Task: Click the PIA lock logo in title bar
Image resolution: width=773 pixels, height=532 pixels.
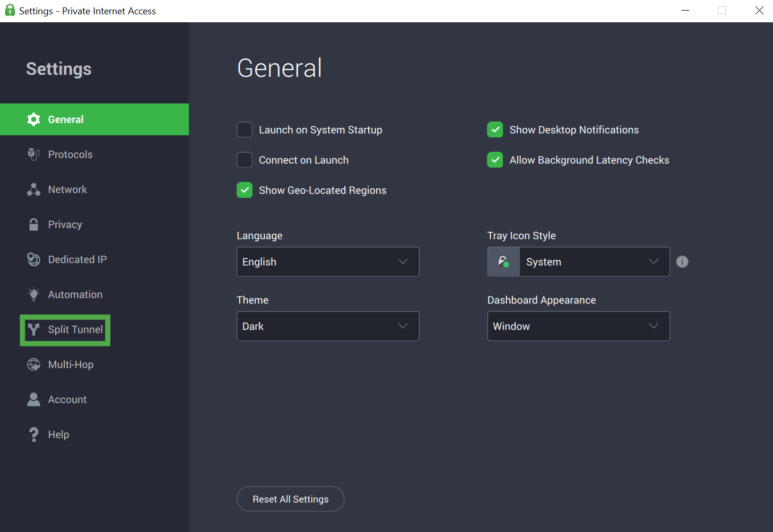Action: click(10, 11)
